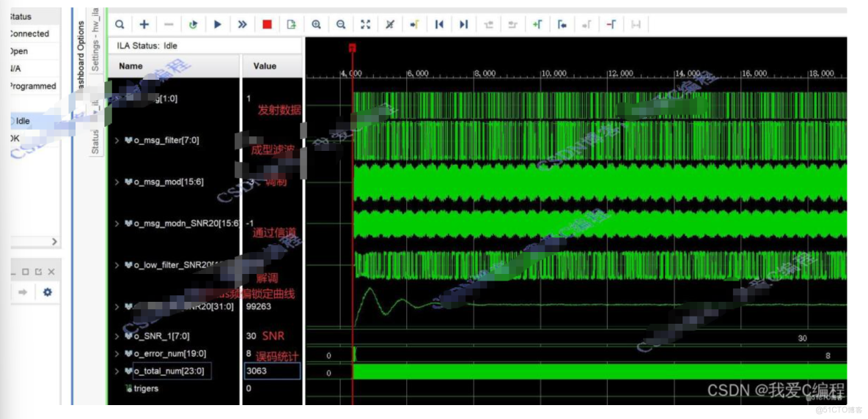
Task: Stop the trigger with the red square
Action: tap(267, 24)
